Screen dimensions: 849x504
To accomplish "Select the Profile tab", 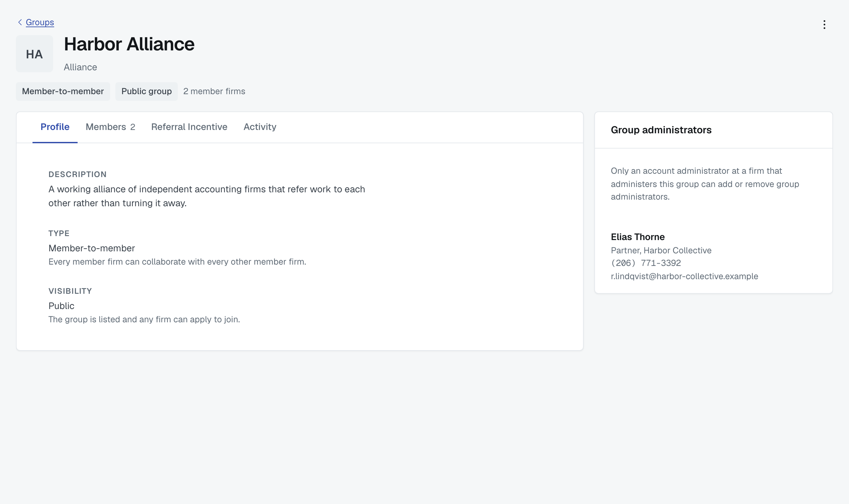I will [55, 127].
